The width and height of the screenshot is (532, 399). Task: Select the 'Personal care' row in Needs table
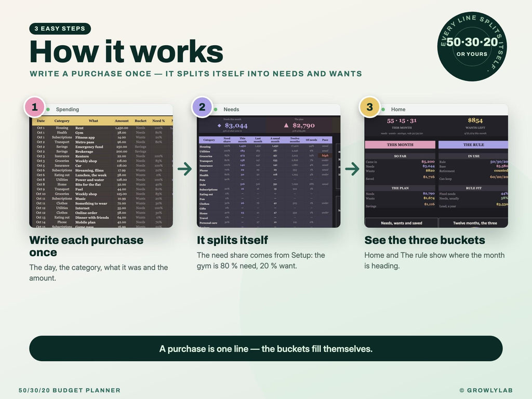(265, 222)
